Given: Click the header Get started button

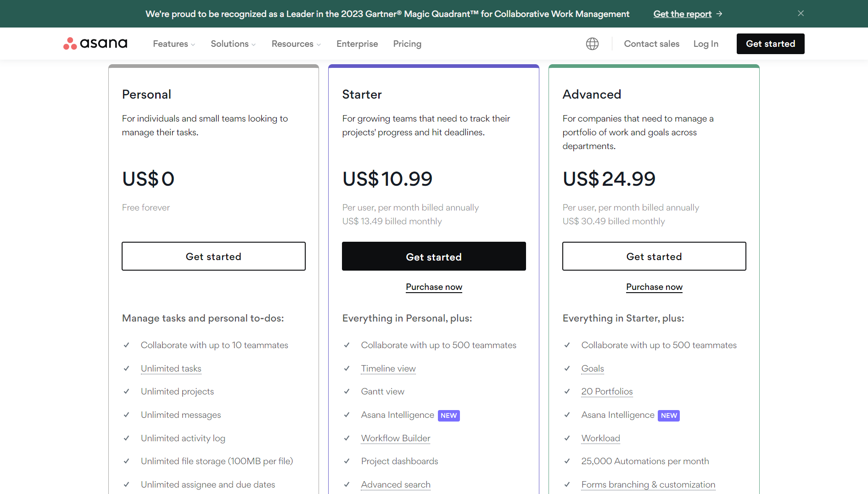Looking at the screenshot, I should pyautogui.click(x=770, y=44).
